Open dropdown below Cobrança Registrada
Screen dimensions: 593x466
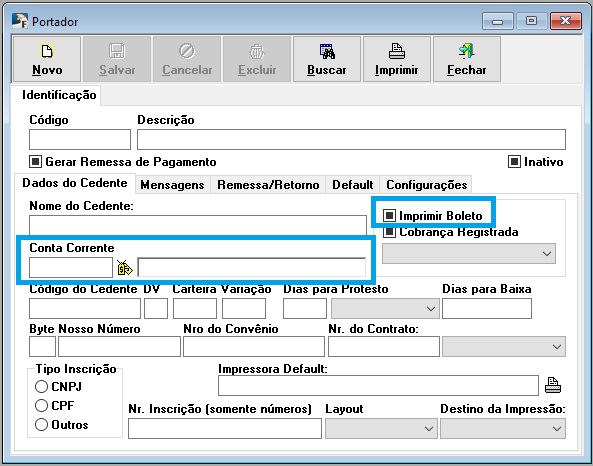pos(469,253)
